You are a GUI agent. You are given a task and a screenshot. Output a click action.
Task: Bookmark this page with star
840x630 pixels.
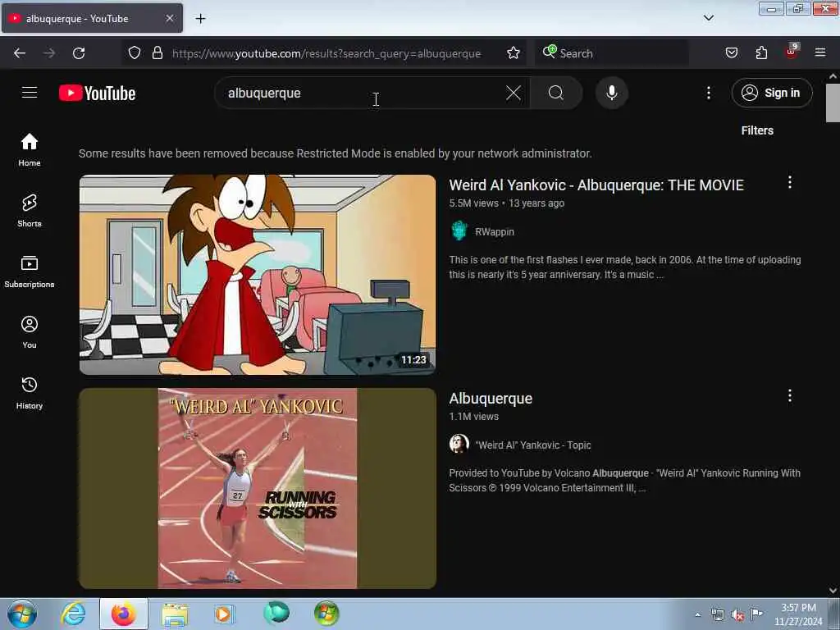pyautogui.click(x=514, y=52)
